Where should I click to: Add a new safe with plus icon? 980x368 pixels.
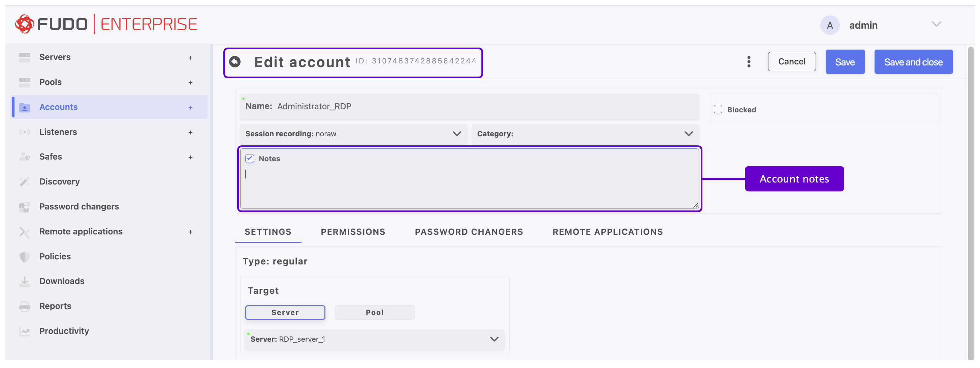190,157
